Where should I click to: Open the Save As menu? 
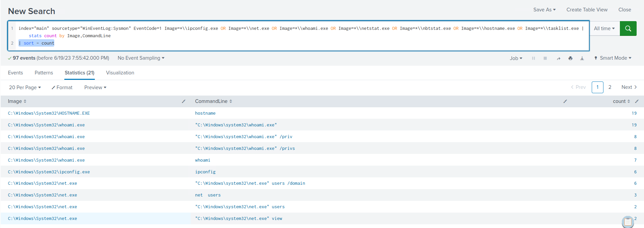544,10
